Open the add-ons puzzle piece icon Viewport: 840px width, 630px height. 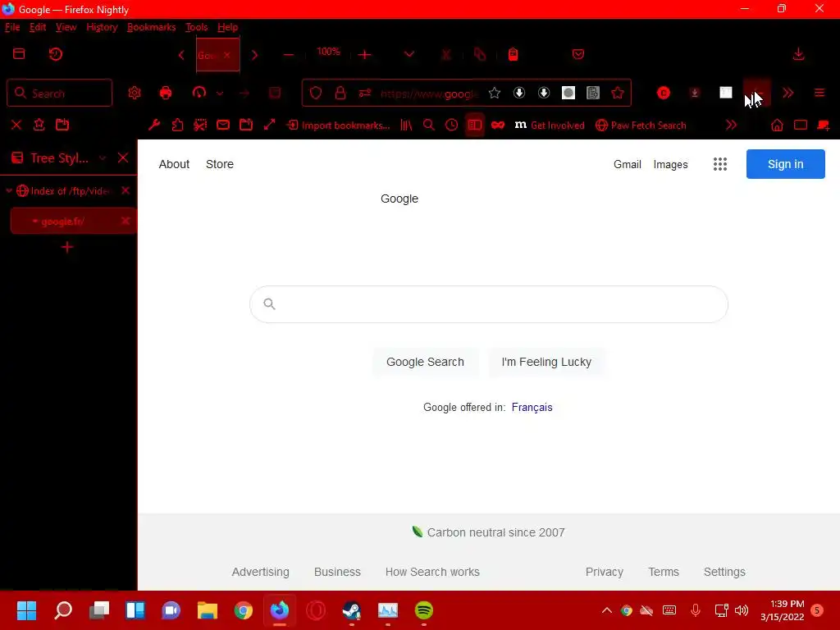click(x=177, y=125)
